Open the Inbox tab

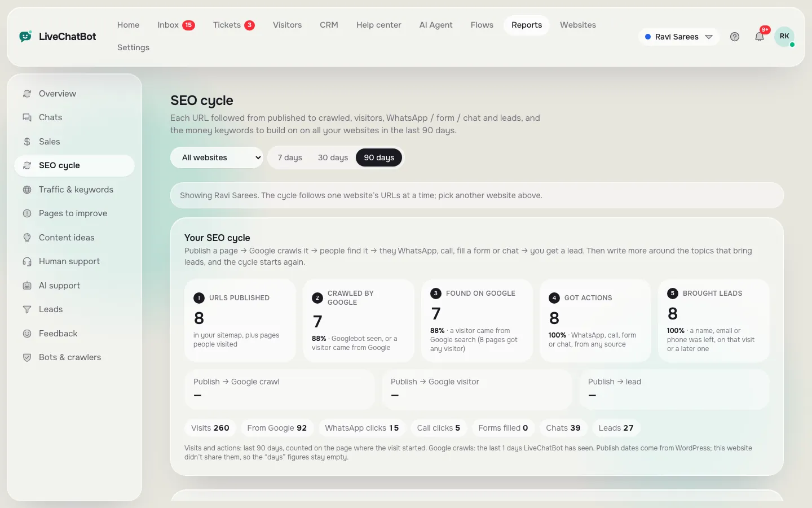coord(176,25)
